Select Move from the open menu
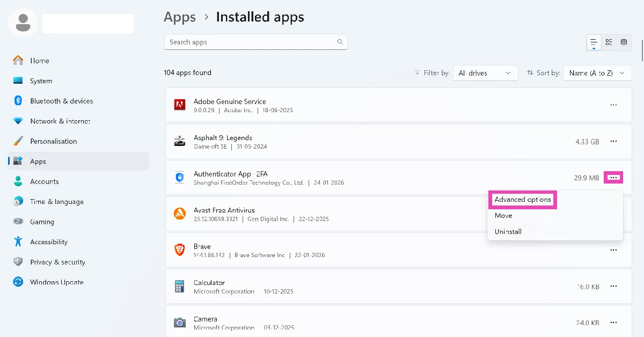 pos(503,215)
